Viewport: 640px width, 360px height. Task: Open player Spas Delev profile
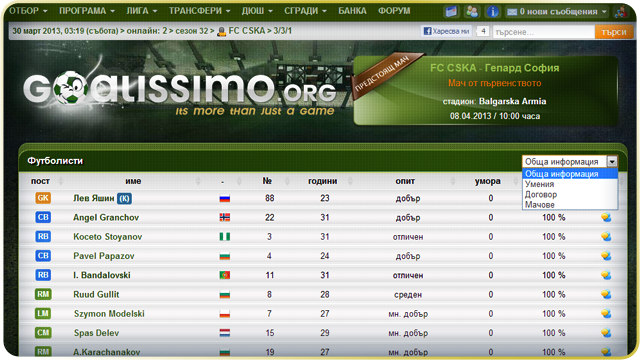pyautogui.click(x=96, y=333)
